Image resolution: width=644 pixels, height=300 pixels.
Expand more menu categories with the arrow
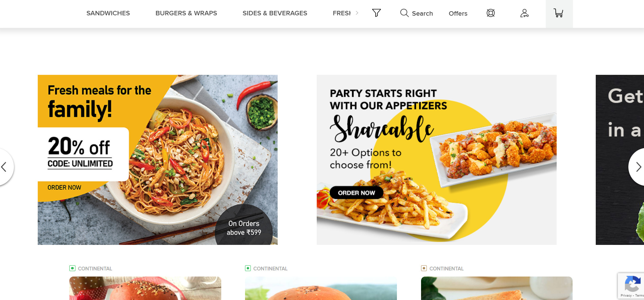pyautogui.click(x=357, y=13)
